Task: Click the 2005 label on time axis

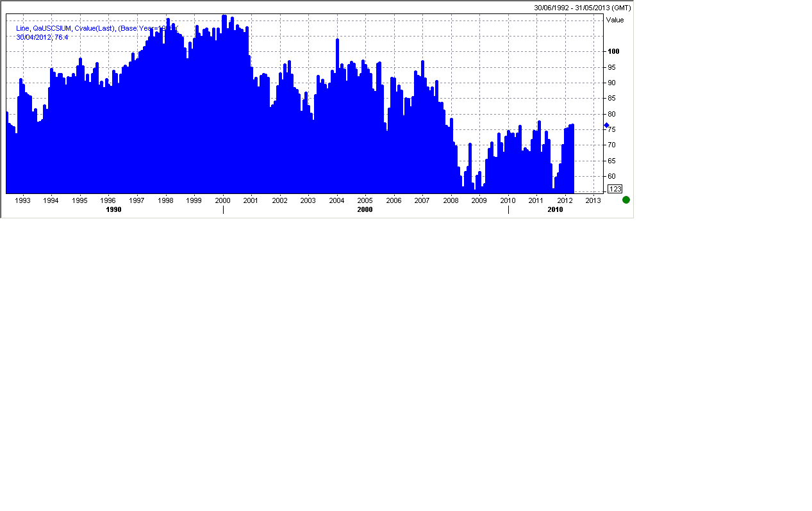Action: (365, 200)
